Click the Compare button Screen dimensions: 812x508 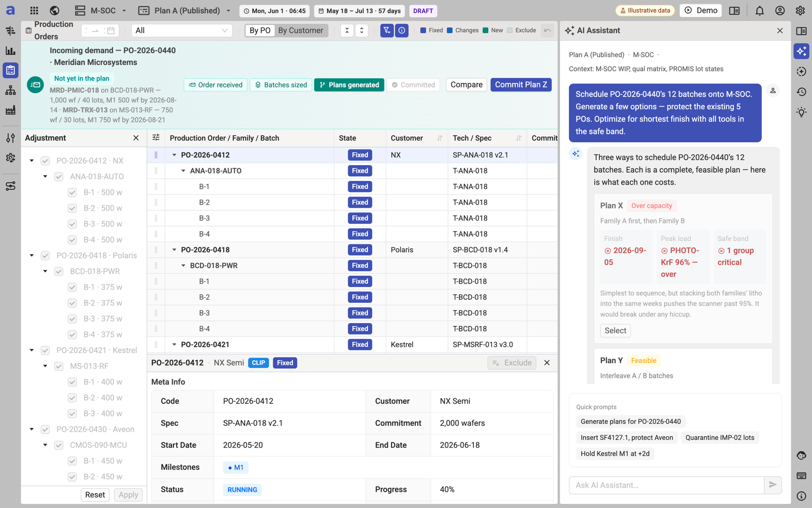466,85
